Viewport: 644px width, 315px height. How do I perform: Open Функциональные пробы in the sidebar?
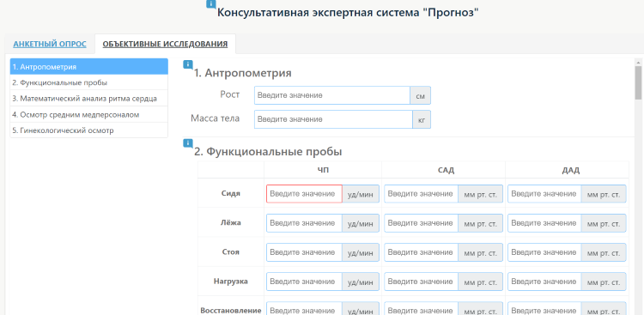89,82
